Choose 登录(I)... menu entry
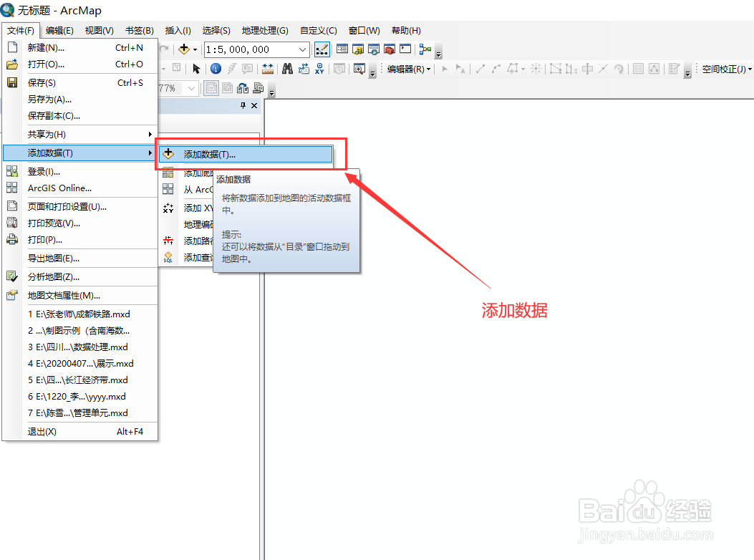Image resolution: width=754 pixels, height=560 pixels. pyautogui.click(x=80, y=172)
